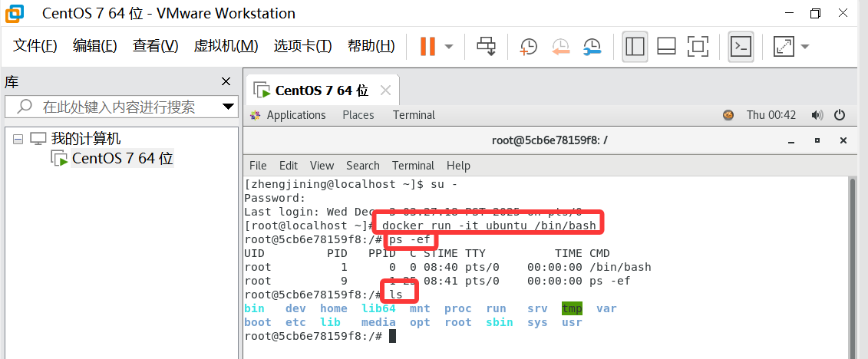
Task: Toggle the thumbnail bar view
Action: [x=666, y=46]
